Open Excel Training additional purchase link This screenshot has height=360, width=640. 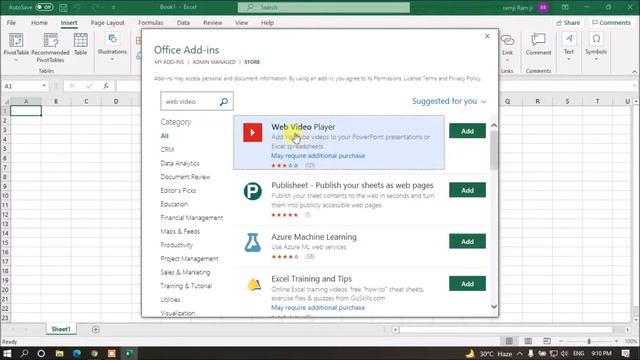[318, 308]
